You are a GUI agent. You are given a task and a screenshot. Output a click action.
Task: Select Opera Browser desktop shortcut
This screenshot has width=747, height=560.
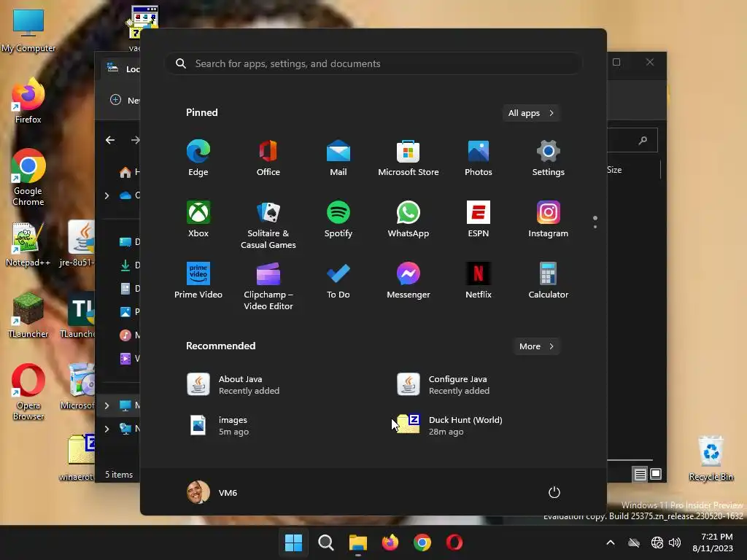(x=28, y=392)
